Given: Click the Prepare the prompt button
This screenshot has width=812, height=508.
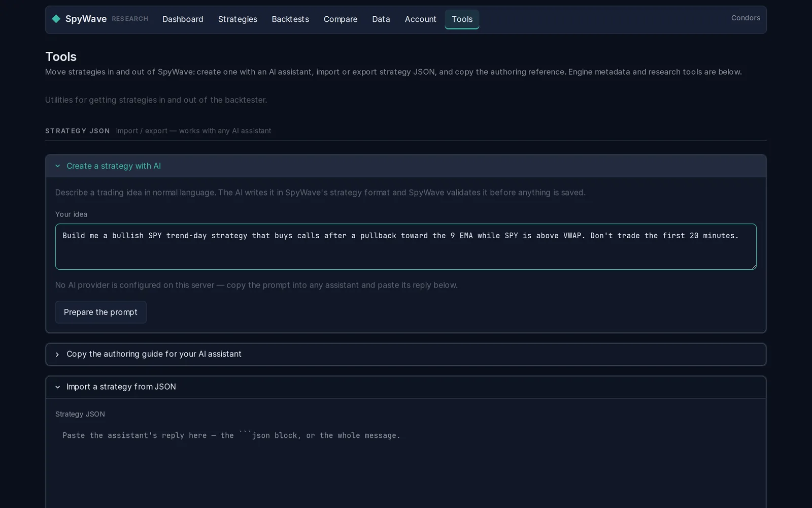Looking at the screenshot, I should [100, 312].
